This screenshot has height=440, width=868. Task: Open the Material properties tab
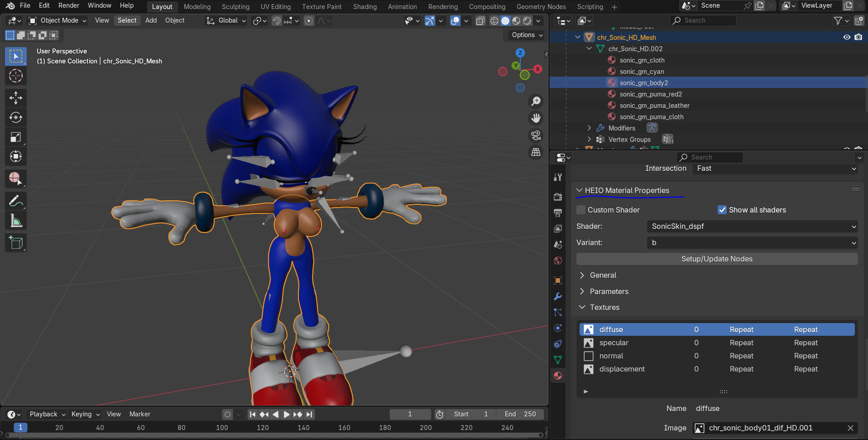coord(558,376)
